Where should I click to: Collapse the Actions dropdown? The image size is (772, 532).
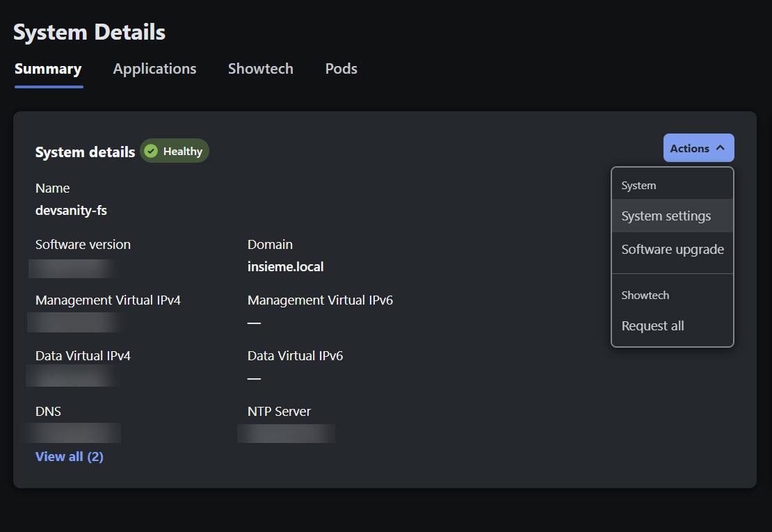[x=699, y=148]
